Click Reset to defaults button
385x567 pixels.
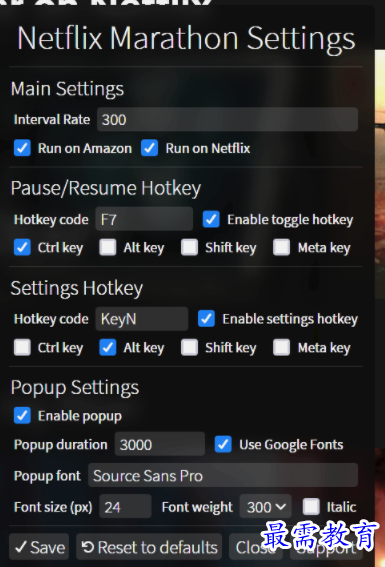149,547
